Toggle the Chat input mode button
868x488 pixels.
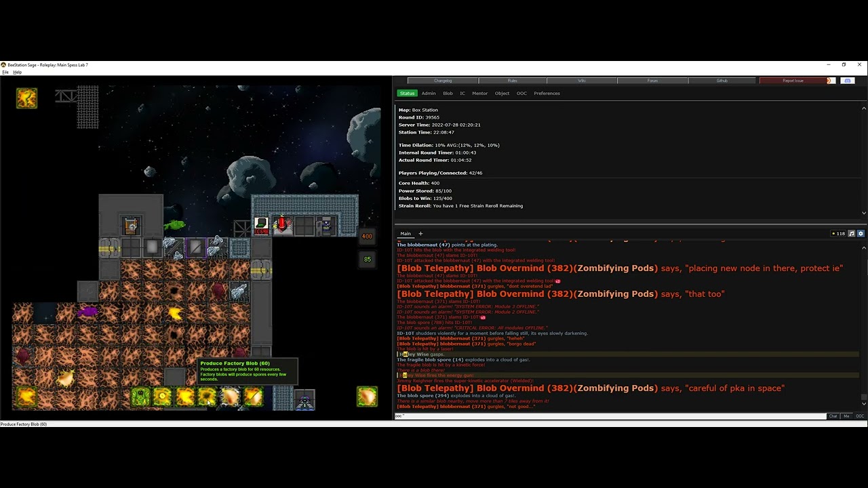[x=833, y=416]
